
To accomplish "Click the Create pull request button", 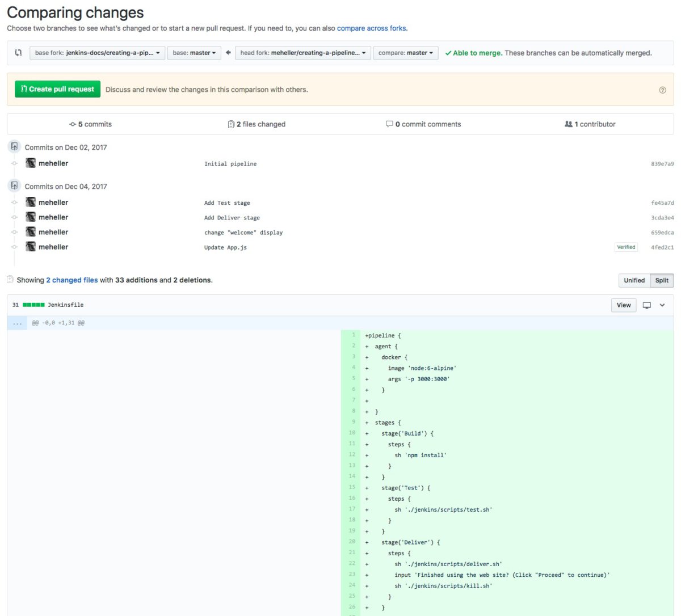I will coord(57,89).
